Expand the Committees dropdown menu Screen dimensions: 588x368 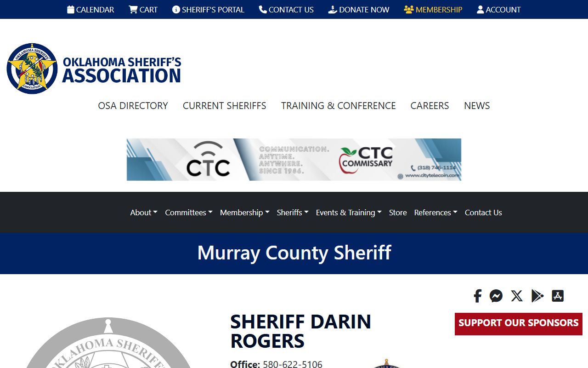(189, 213)
